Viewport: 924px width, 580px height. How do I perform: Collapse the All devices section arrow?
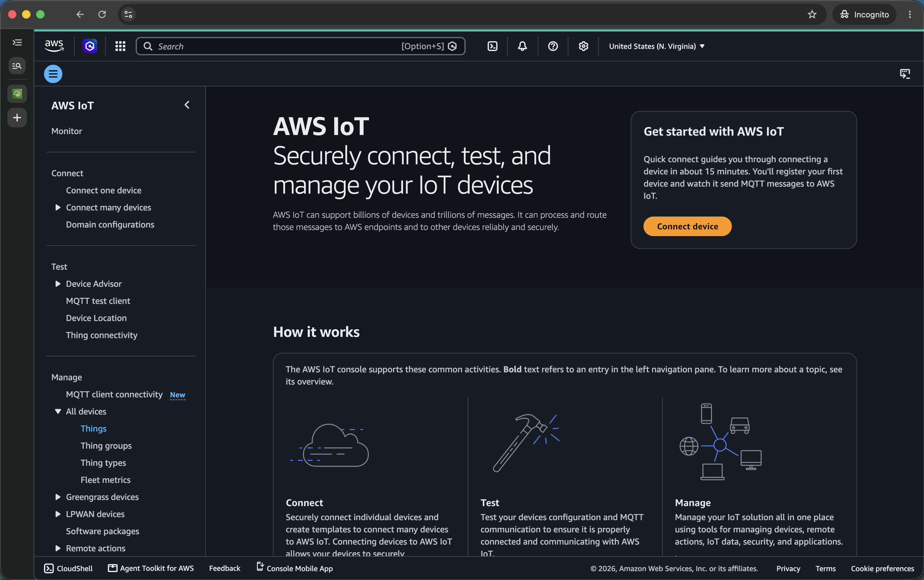click(x=57, y=412)
